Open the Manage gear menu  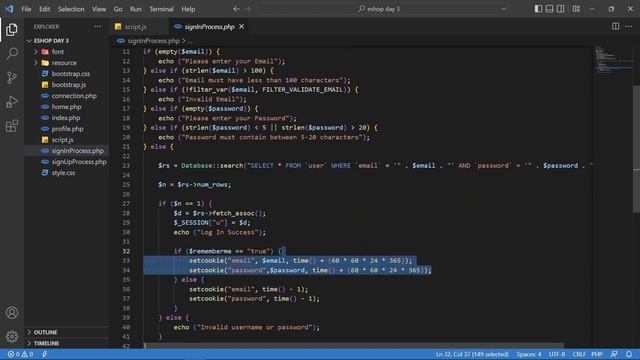point(12,336)
